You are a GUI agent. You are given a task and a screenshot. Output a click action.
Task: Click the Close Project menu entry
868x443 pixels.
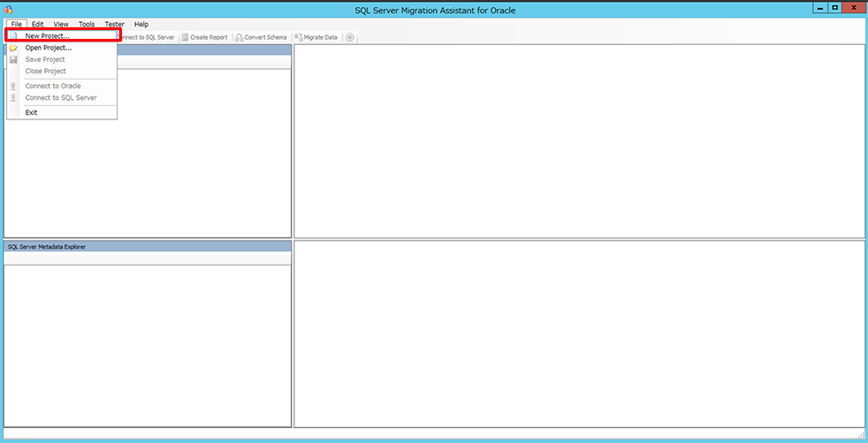coord(62,71)
